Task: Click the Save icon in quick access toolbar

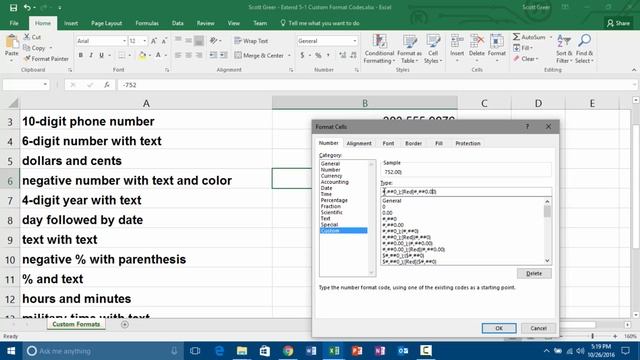Action: [x=13, y=7]
